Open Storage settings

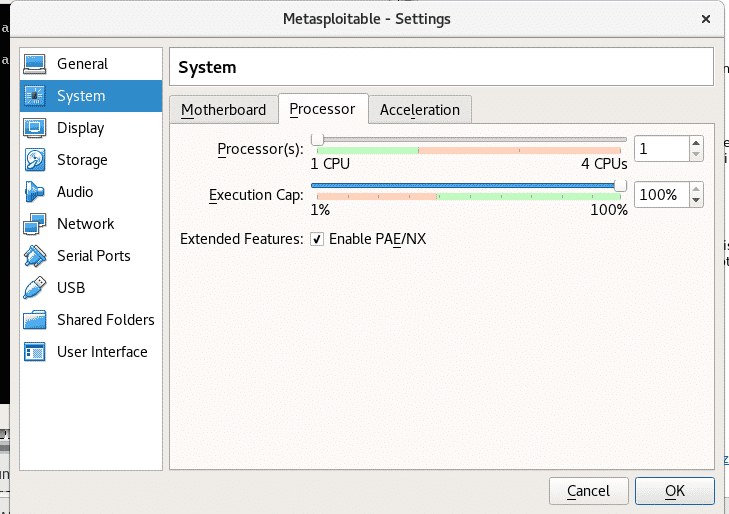[x=91, y=160]
